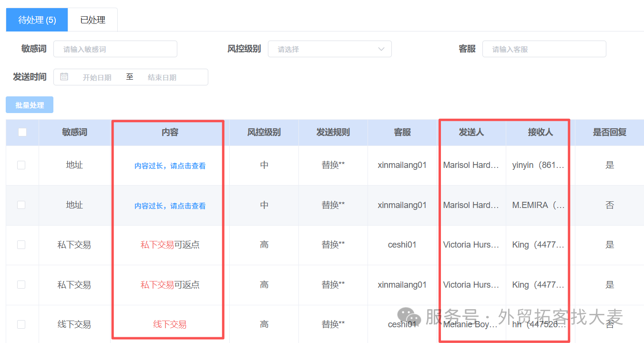Check the 地址 row with receiver yinyin
The width and height of the screenshot is (644, 343).
[x=21, y=165]
